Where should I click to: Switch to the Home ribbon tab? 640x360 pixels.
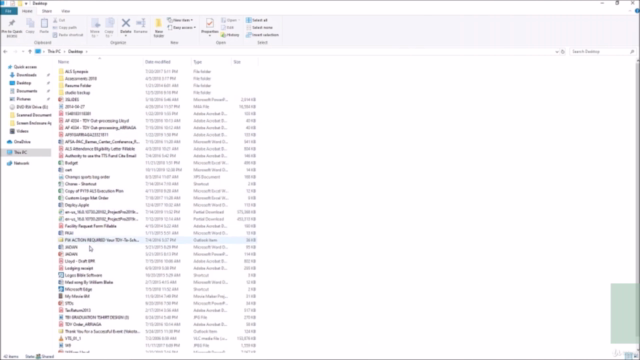point(27,11)
